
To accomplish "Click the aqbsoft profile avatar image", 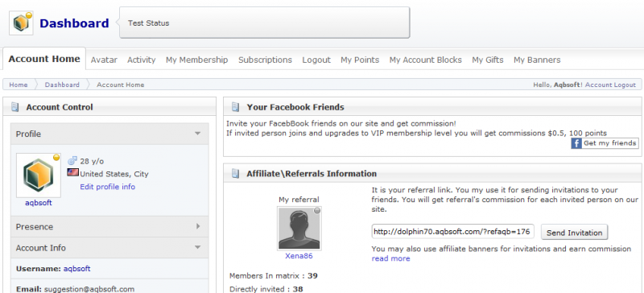I will click(x=38, y=175).
